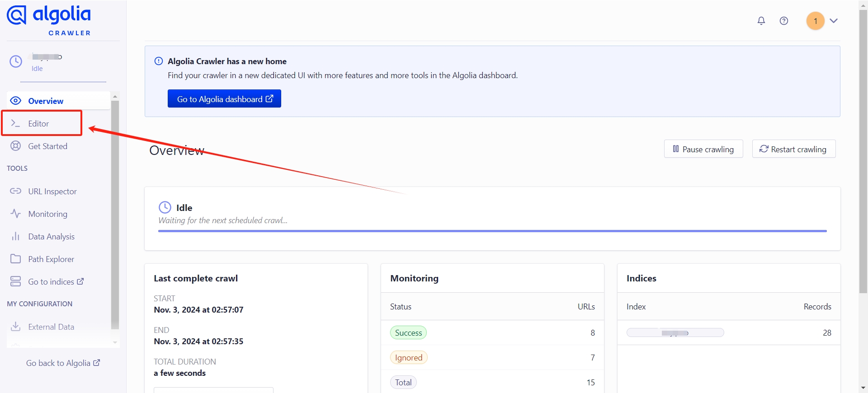The height and width of the screenshot is (393, 868).
Task: Click the Total status badge
Action: [403, 382]
